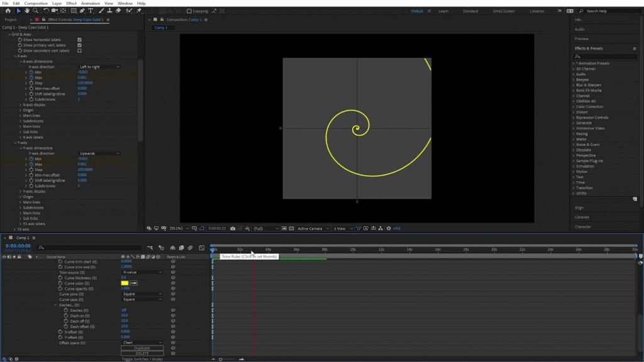Screen dimensions: 644x362
Task: Select the Zoom magnifier tool
Action: coord(35,11)
